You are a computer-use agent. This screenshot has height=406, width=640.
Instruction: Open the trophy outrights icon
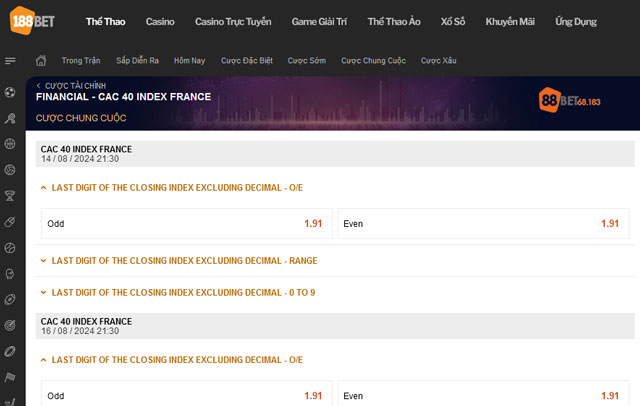coord(10,196)
